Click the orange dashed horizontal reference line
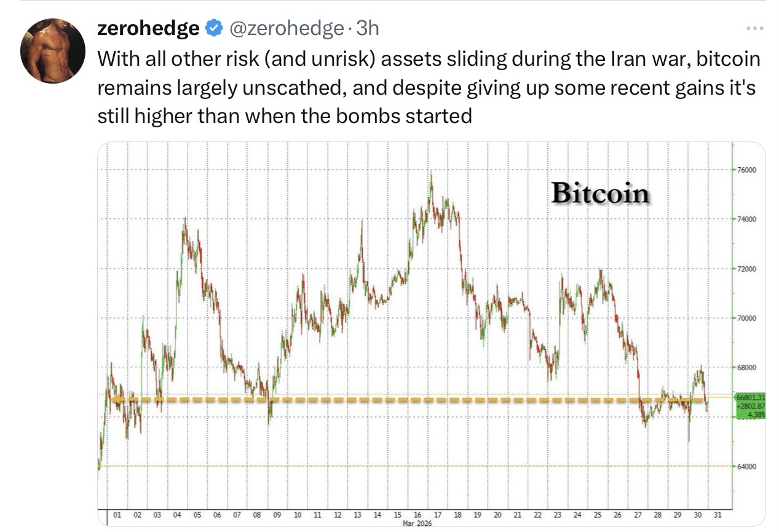The width and height of the screenshot is (779, 532). click(406, 400)
